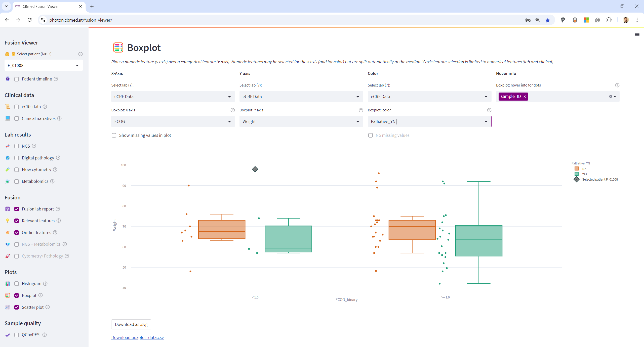Remove the sample_ID tag
The image size is (644, 347).
tap(525, 97)
